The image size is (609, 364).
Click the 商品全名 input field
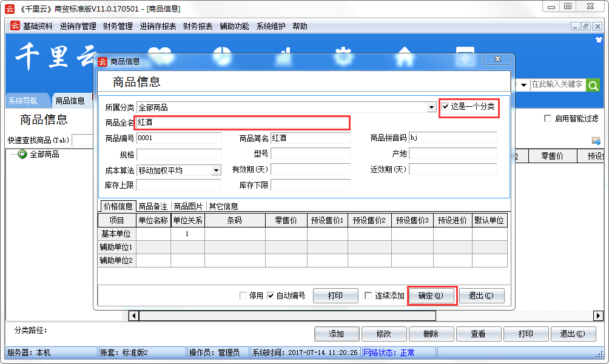tap(243, 123)
